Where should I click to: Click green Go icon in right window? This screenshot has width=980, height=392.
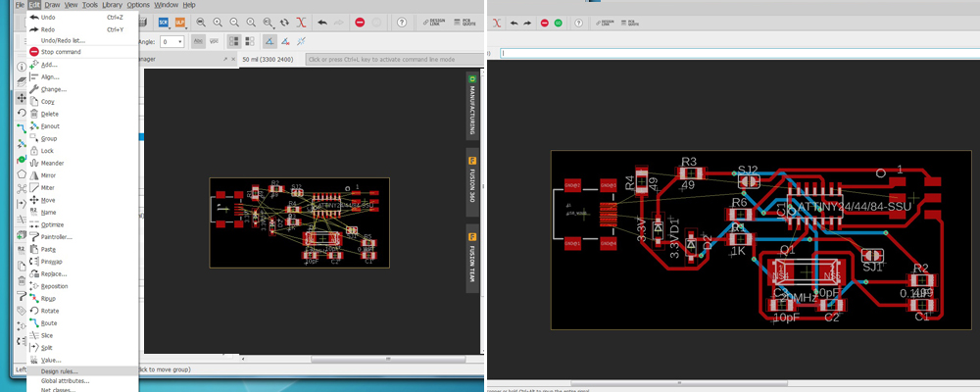coord(558,23)
